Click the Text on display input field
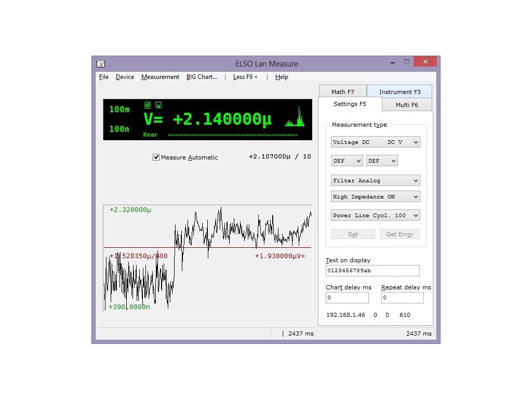This screenshot has height=399, width=532. pyautogui.click(x=372, y=271)
